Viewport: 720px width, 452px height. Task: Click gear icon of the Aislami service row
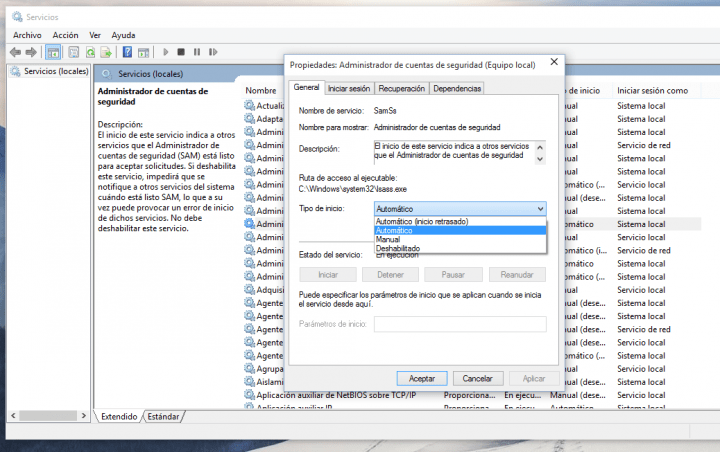point(249,381)
